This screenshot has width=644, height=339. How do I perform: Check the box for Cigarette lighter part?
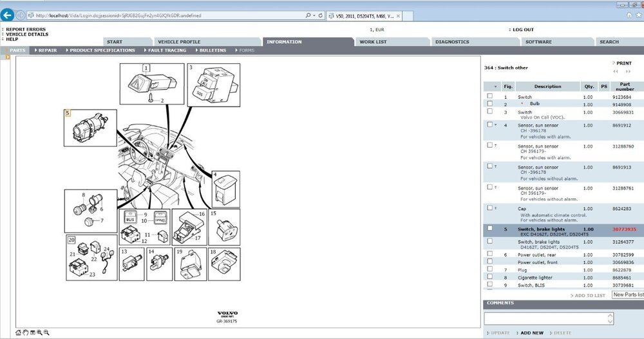pos(490,276)
